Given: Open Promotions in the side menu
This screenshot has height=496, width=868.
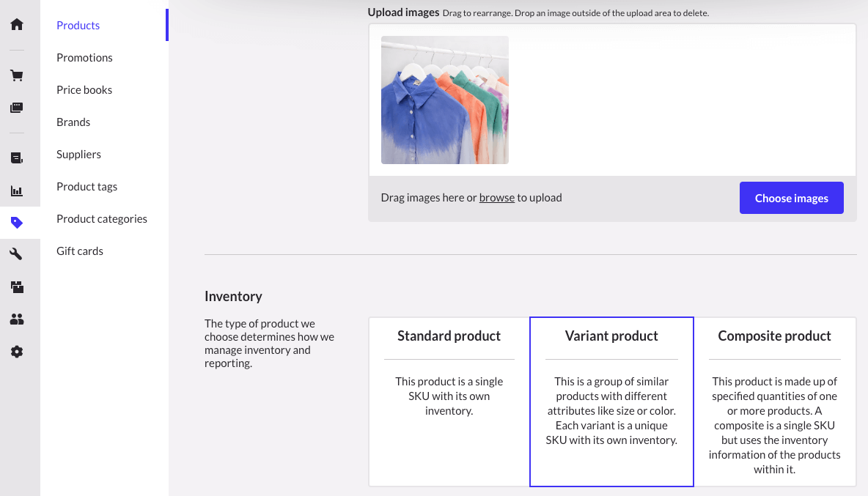Looking at the screenshot, I should tap(84, 58).
